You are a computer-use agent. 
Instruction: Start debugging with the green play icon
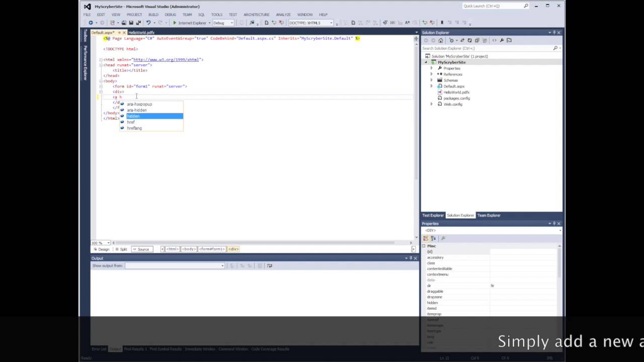tap(175, 23)
